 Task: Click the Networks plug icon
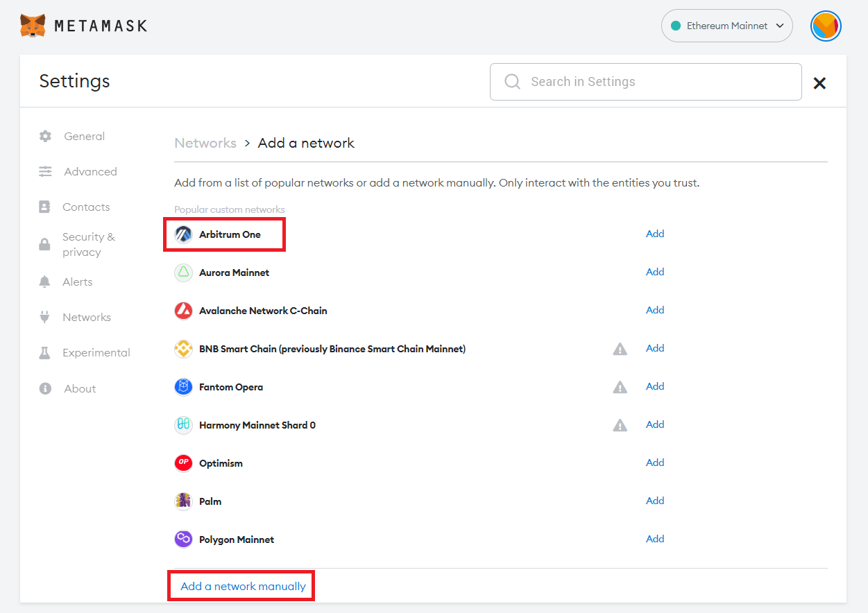45,317
